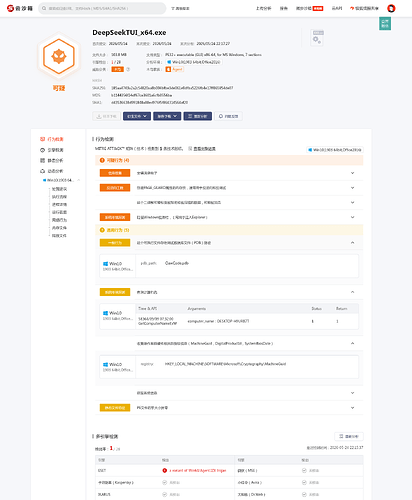Click the orange tag on the PAGE_GUARD row
The image size is (412, 500).
[115, 188]
